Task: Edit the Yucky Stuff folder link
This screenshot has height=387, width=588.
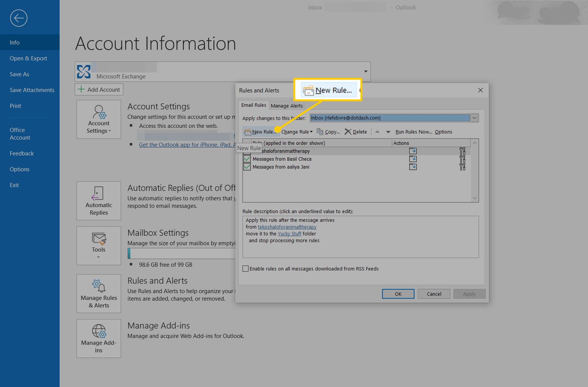Action: [290, 233]
